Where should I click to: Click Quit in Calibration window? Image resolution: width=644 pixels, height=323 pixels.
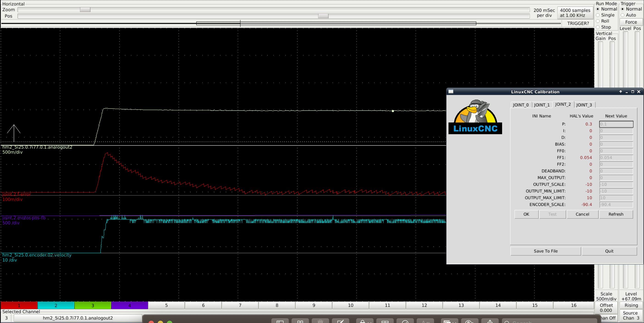tap(609, 251)
